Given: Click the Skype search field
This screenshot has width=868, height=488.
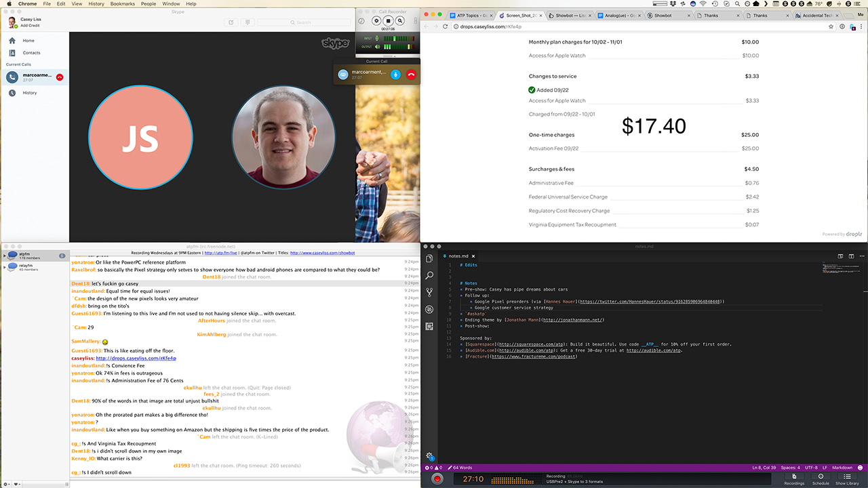Looking at the screenshot, I should pos(305,22).
